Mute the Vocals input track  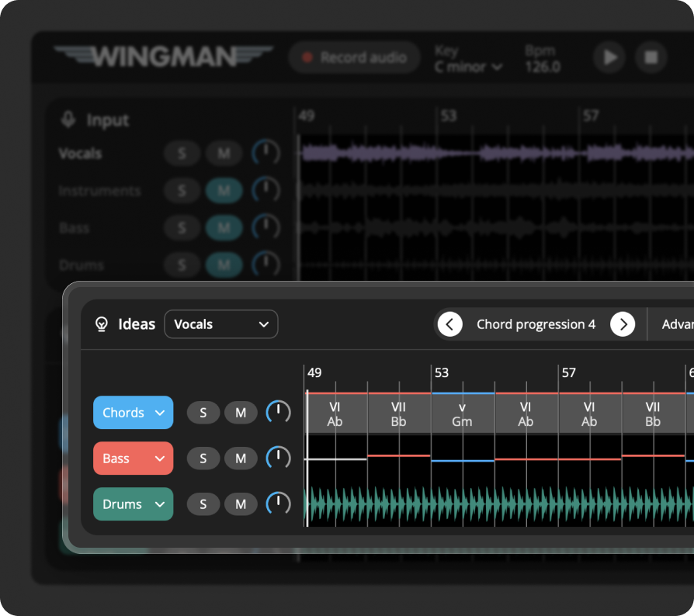point(224,154)
